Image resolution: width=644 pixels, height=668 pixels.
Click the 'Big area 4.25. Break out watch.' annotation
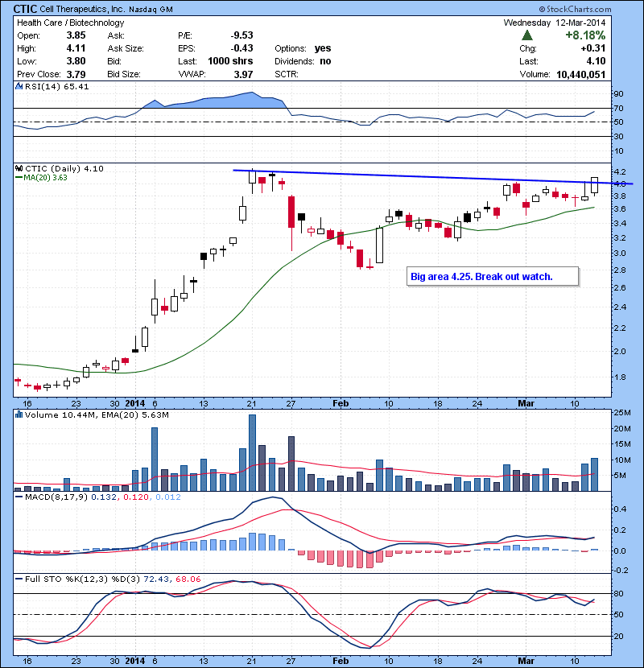coord(493,277)
